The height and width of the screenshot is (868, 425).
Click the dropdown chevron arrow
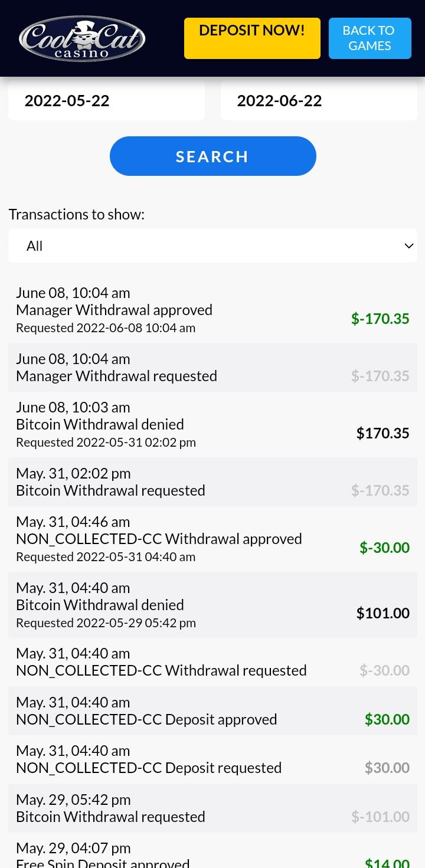click(x=408, y=245)
